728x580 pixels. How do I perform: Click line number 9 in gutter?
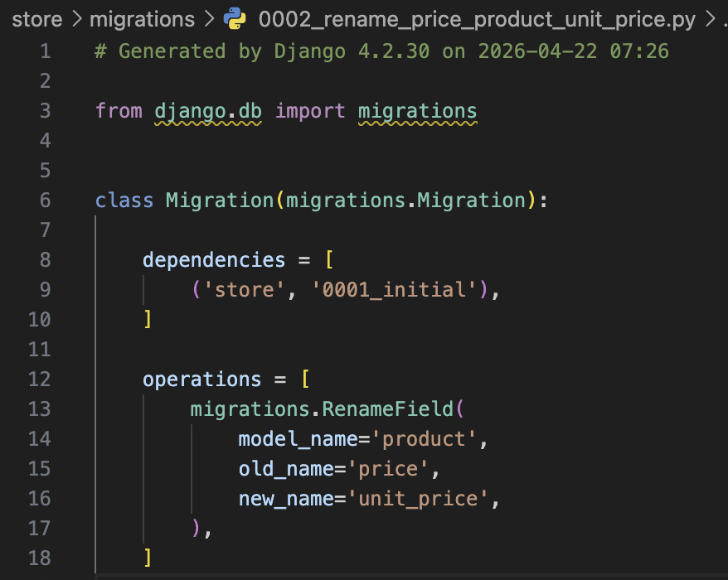tap(45, 289)
